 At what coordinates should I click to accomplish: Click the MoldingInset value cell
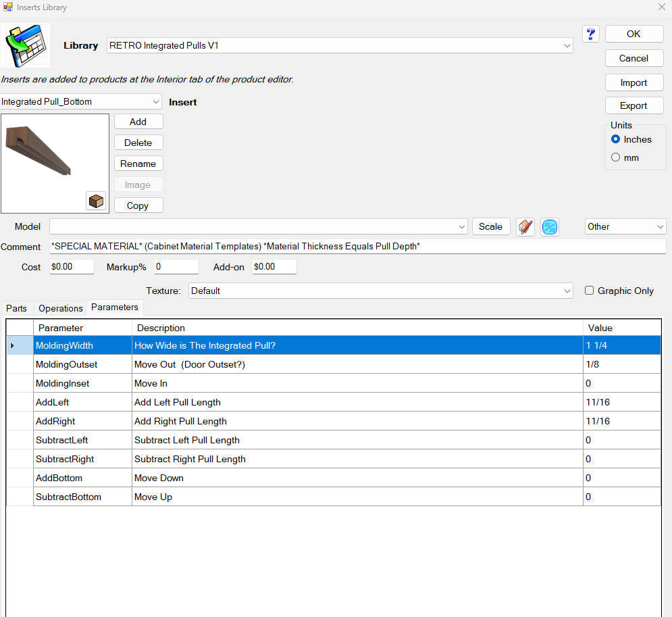coord(622,383)
